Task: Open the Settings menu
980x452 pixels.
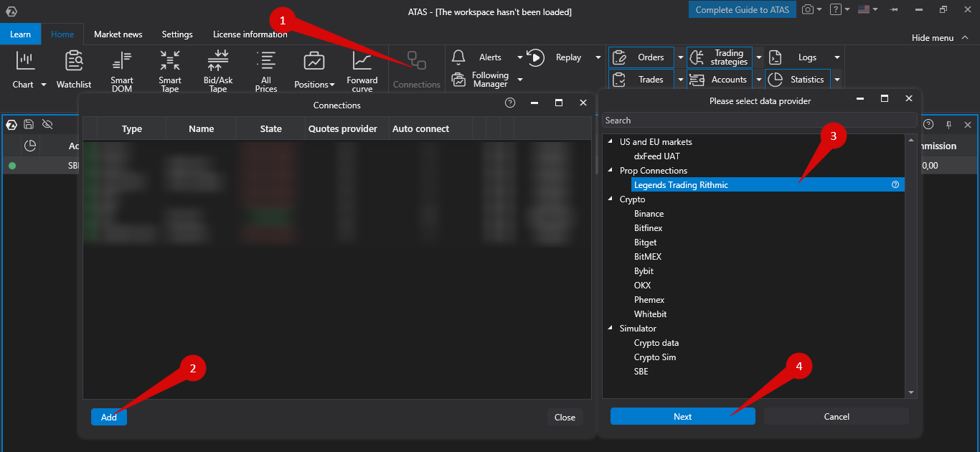Action: click(x=176, y=34)
